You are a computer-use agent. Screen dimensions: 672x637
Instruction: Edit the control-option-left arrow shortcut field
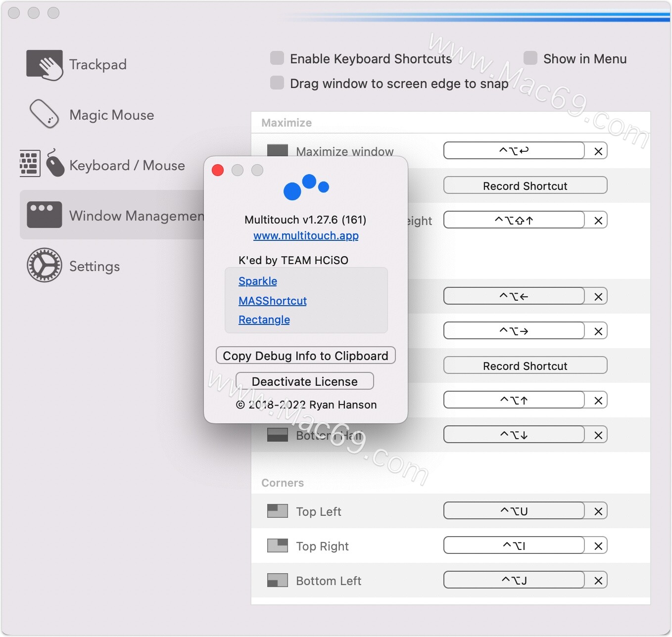click(x=514, y=296)
